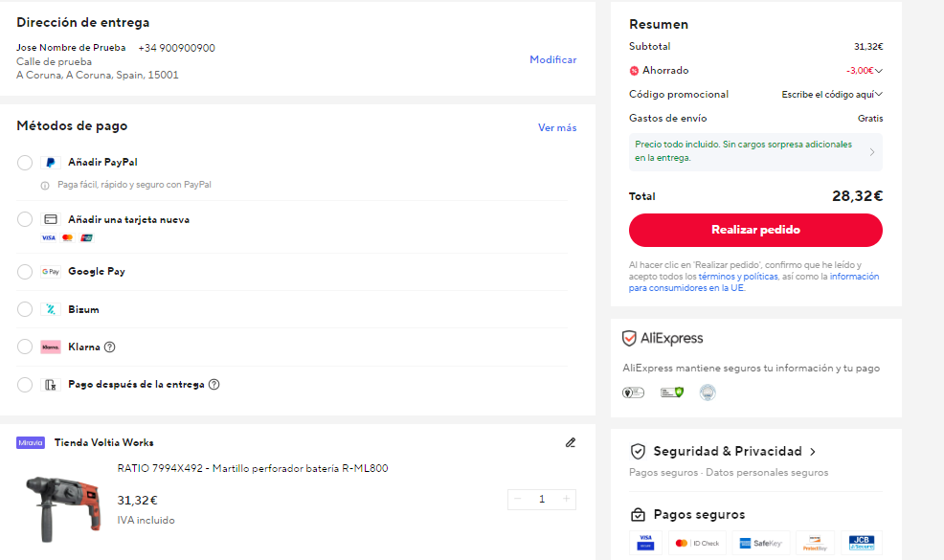Click the phone number +34 900900900
The image size is (944, 560).
(x=176, y=48)
